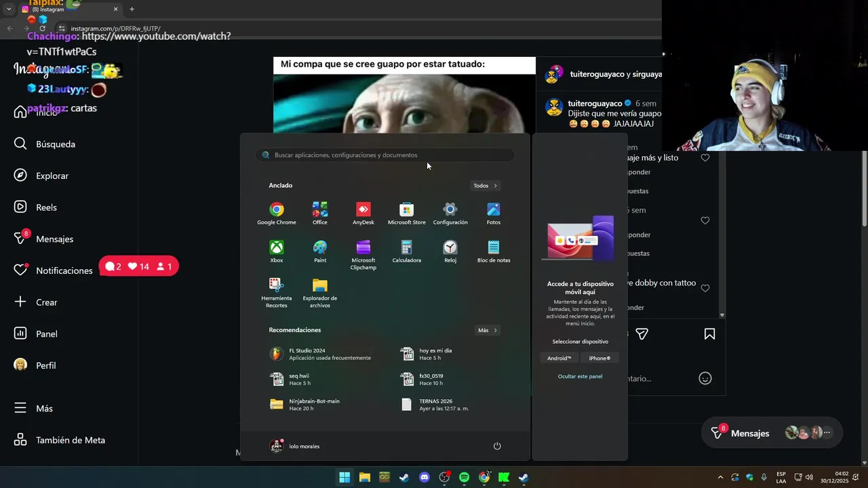Open Spotify from the taskbar
This screenshot has width=868, height=488.
[465, 477]
